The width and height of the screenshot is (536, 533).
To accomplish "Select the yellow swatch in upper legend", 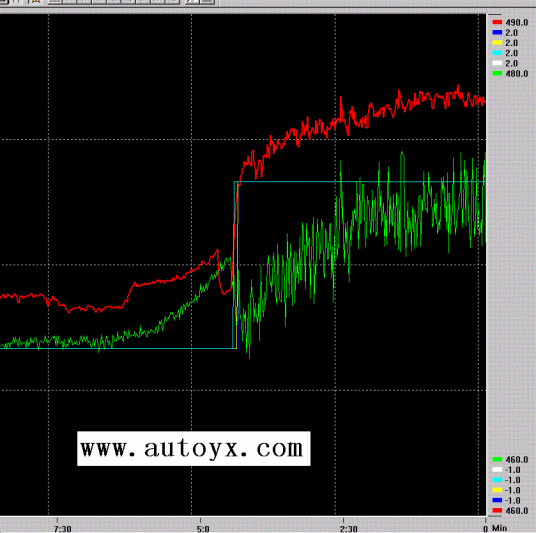I will pyautogui.click(x=497, y=43).
